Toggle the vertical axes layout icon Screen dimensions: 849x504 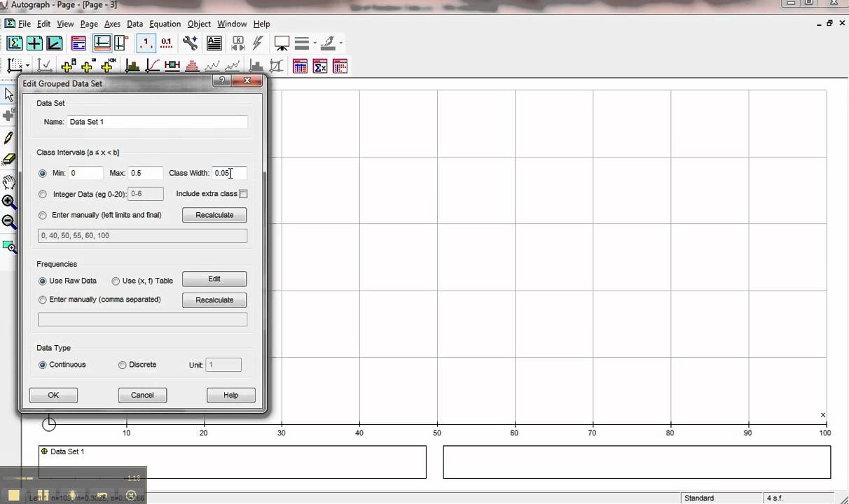(120, 43)
